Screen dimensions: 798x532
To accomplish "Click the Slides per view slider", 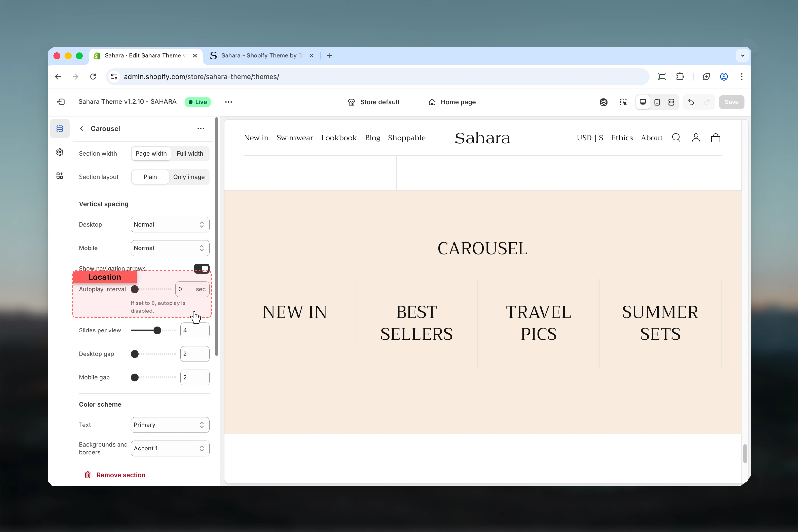I will [x=153, y=330].
